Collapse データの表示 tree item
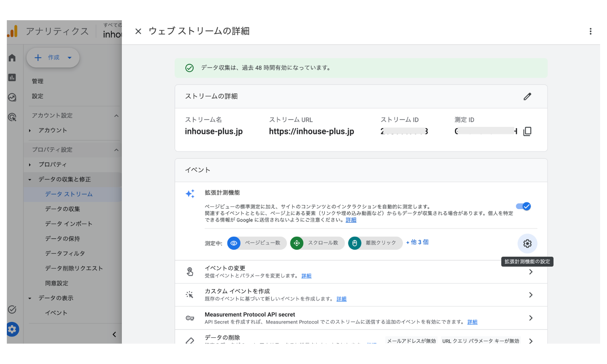This screenshot has height=364, width=607. click(30, 298)
